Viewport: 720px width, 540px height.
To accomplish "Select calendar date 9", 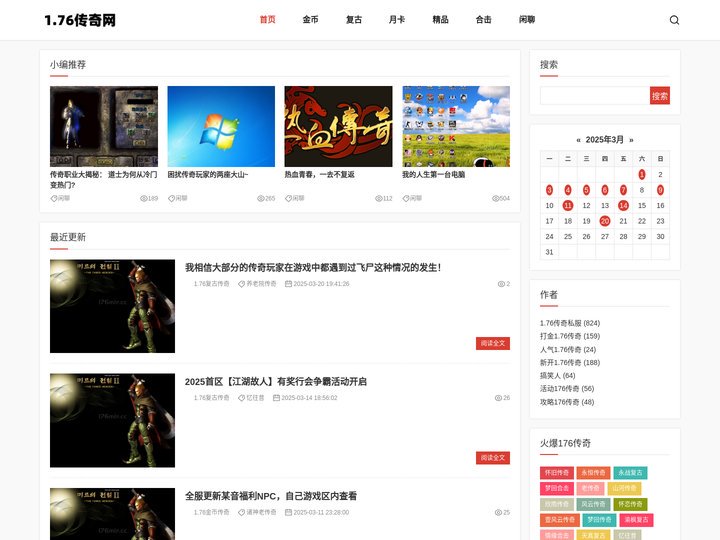I will (660, 190).
